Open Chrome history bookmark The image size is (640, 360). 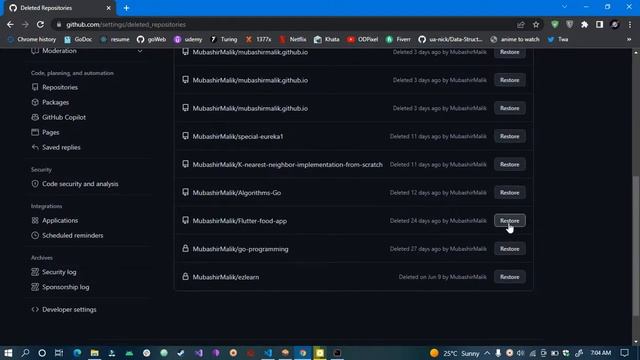point(32,40)
